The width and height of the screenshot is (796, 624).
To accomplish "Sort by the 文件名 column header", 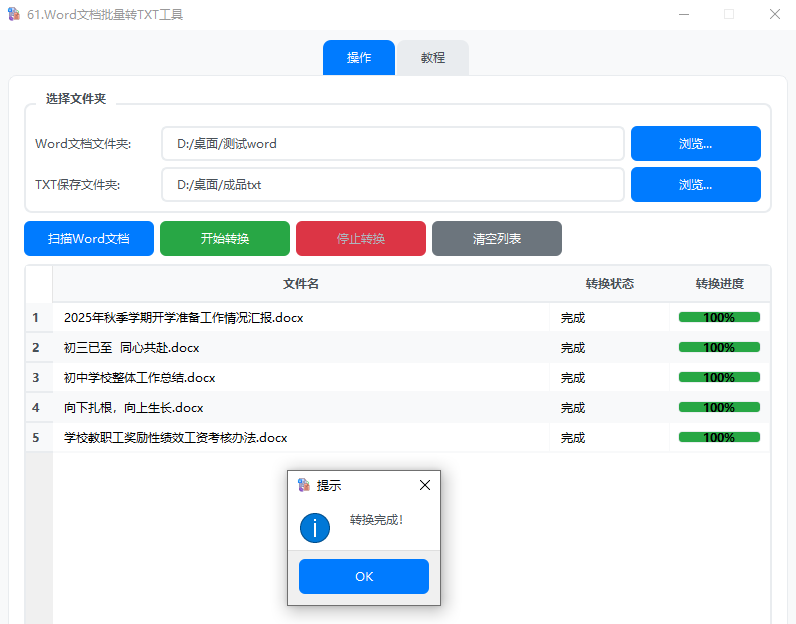I will point(301,284).
